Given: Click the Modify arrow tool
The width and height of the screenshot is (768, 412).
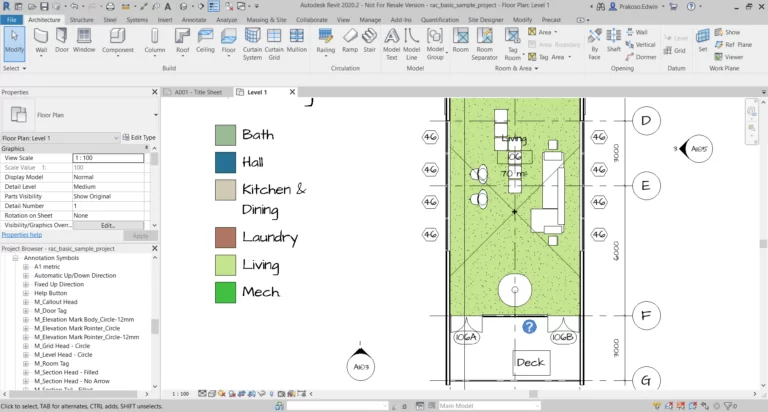Looking at the screenshot, I should pyautogui.click(x=14, y=41).
